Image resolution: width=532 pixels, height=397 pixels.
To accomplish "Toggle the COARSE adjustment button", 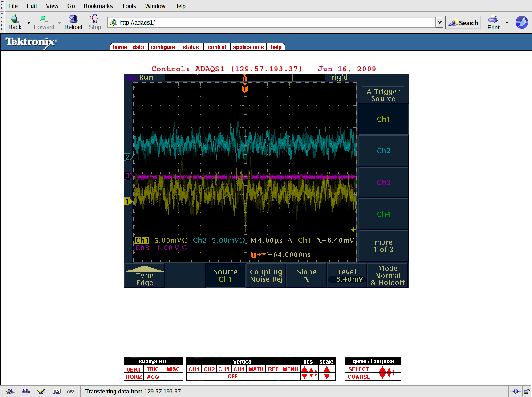I will click(359, 377).
